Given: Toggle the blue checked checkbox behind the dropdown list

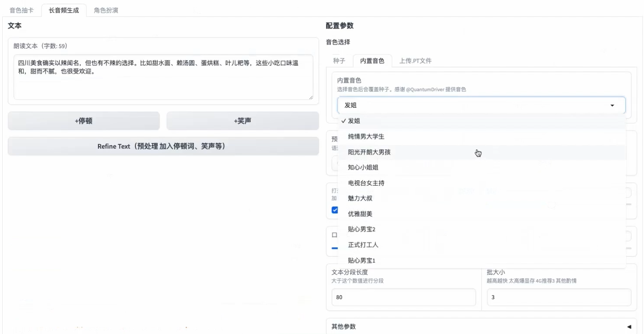Looking at the screenshot, I should coord(334,210).
